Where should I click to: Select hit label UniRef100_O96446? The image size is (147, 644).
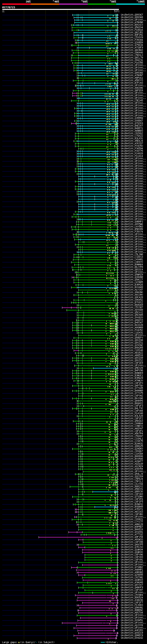click(x=132, y=53)
